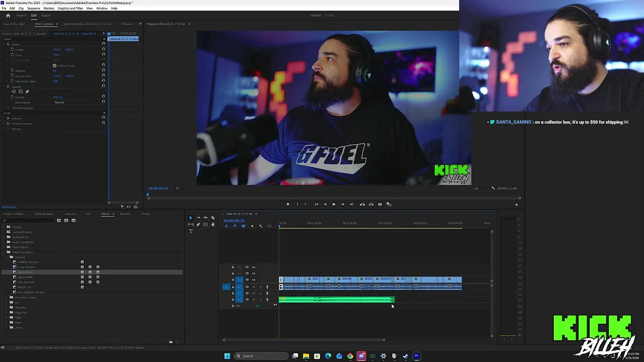The width and height of the screenshot is (644, 362).
Task: Mute audio track A1
Action: [x=254, y=287]
